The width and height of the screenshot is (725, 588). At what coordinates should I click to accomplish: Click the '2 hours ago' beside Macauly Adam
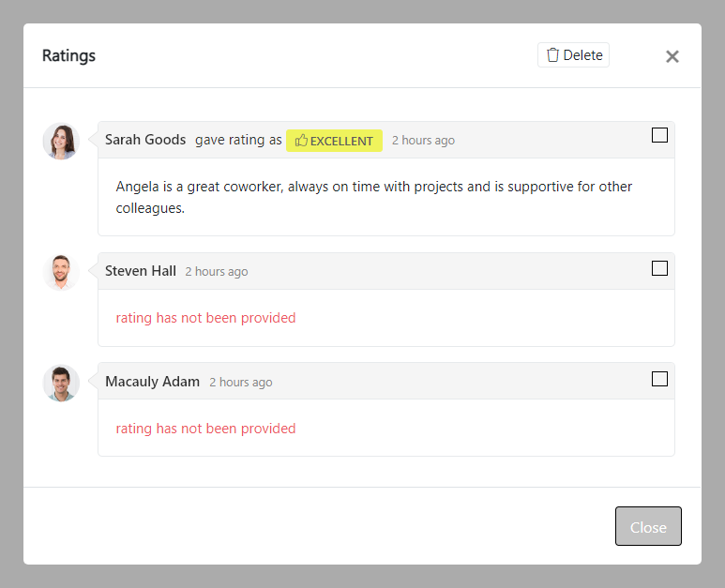(x=241, y=383)
